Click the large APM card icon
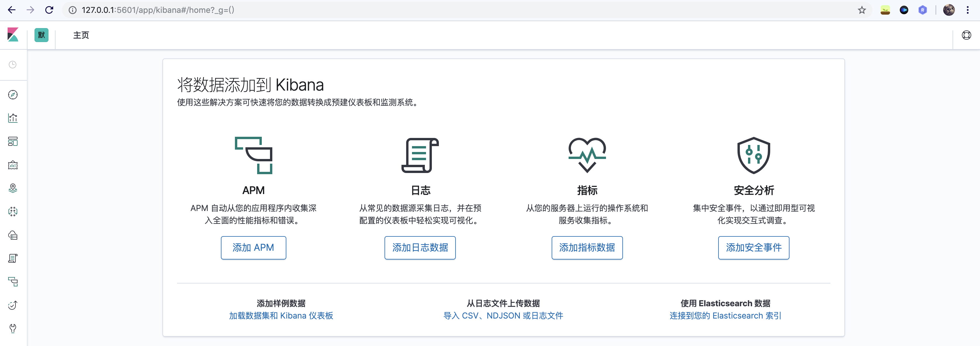This screenshot has width=980, height=346. click(x=253, y=155)
